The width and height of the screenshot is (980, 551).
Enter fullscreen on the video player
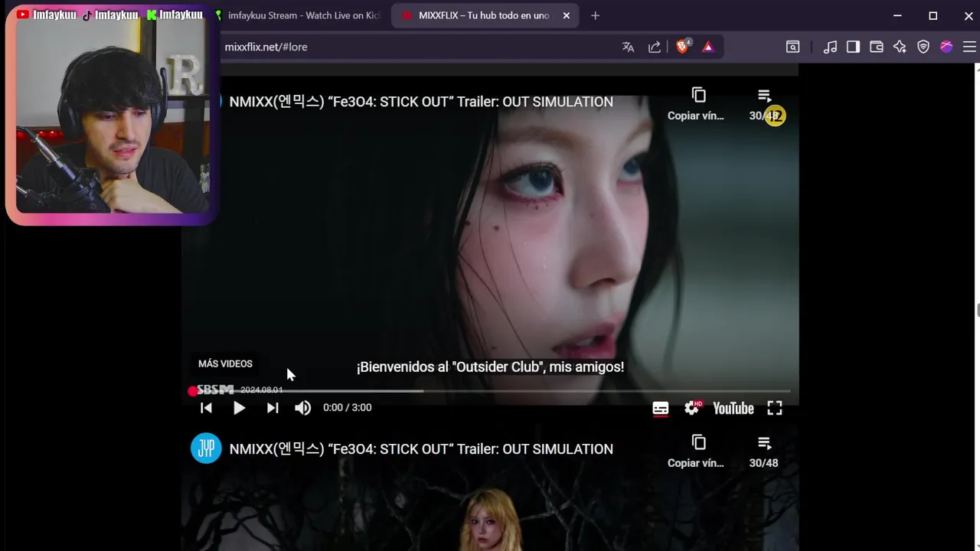click(x=775, y=408)
